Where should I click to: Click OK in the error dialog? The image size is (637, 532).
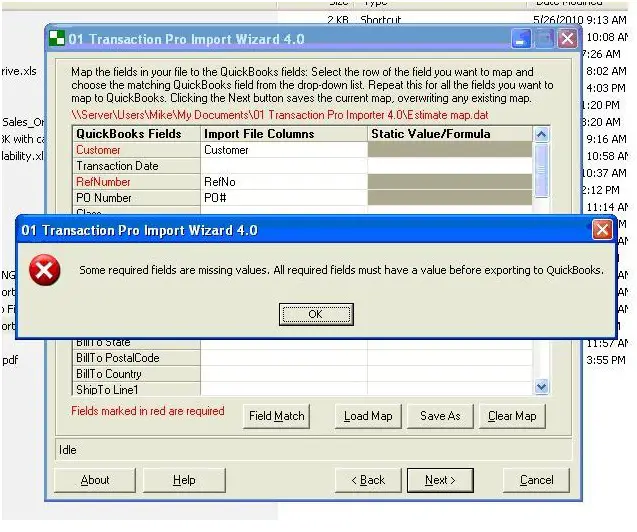[x=316, y=314]
